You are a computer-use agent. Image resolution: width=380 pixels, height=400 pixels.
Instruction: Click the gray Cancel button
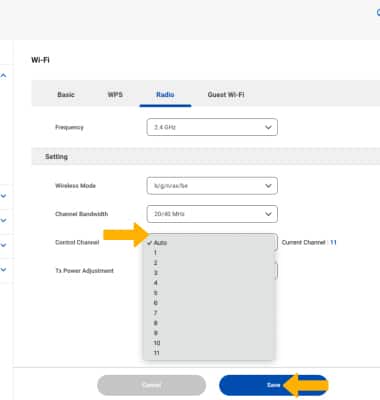pos(152,385)
